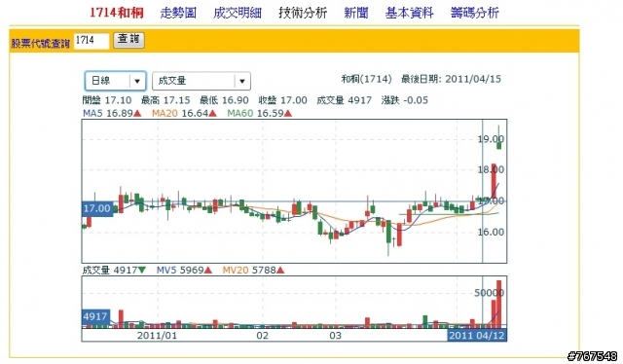Viewport: 623px width, 364px height.
Task: Click the 17.00 price label on the price chart
Action: (x=97, y=208)
